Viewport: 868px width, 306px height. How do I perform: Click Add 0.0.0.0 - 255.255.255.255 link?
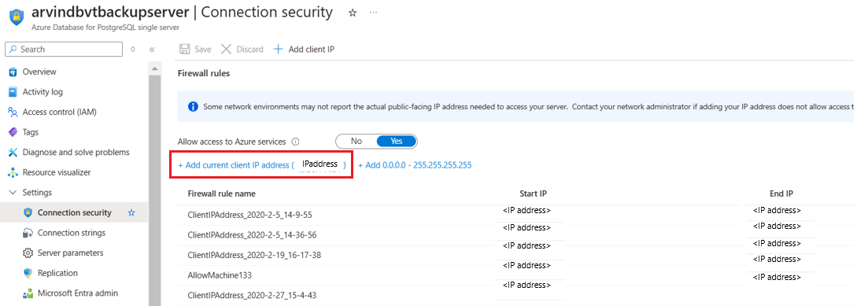[415, 165]
